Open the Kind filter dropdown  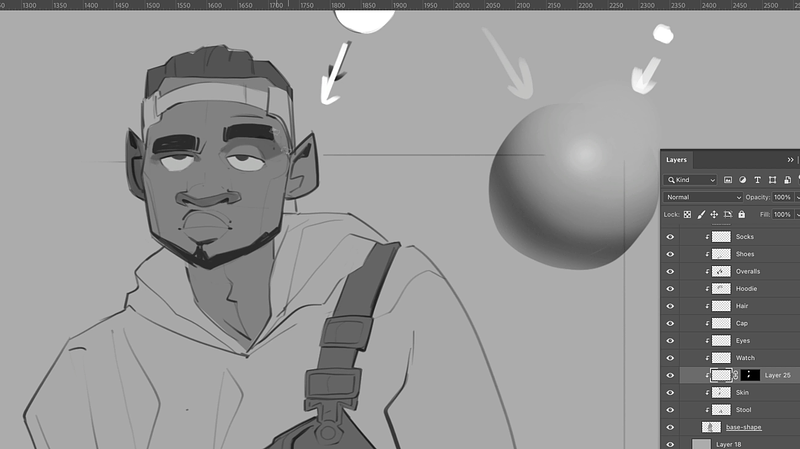pos(691,180)
